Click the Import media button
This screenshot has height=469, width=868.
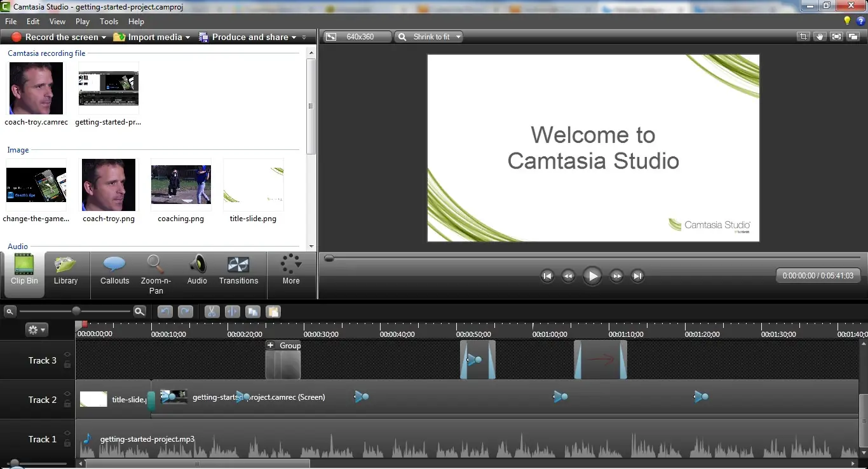coord(147,37)
